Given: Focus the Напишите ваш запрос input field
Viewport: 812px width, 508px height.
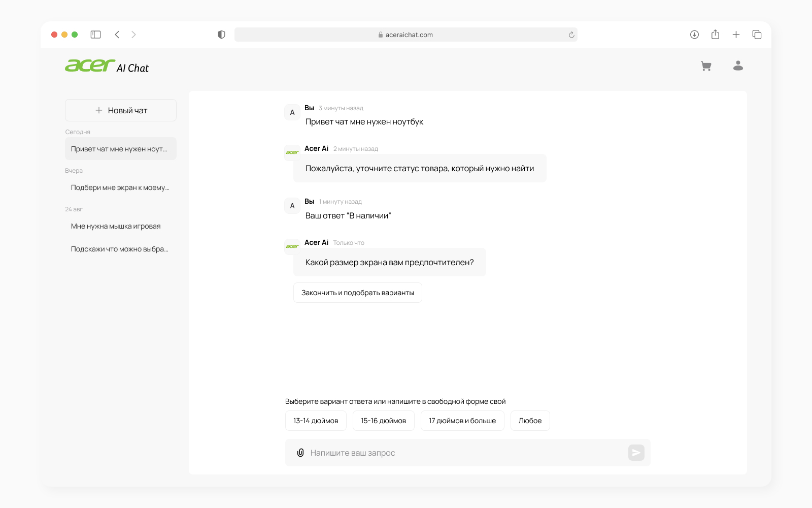Looking at the screenshot, I should (x=462, y=453).
